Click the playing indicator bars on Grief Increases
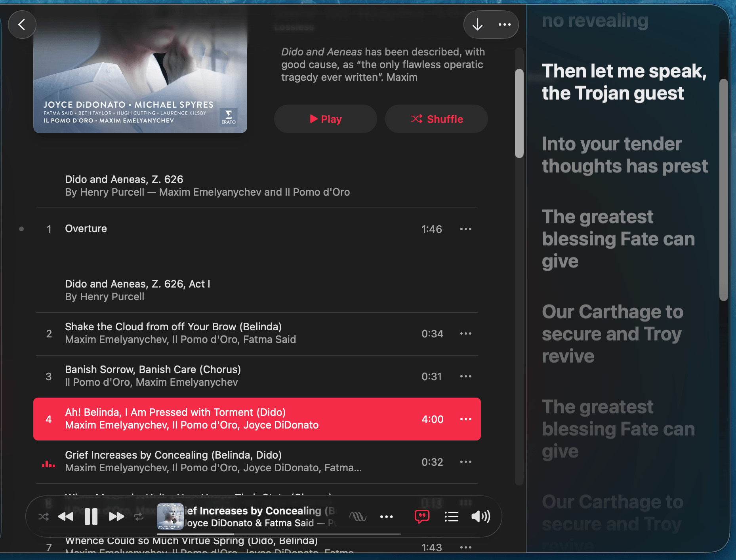The height and width of the screenshot is (560, 736). 48,464
